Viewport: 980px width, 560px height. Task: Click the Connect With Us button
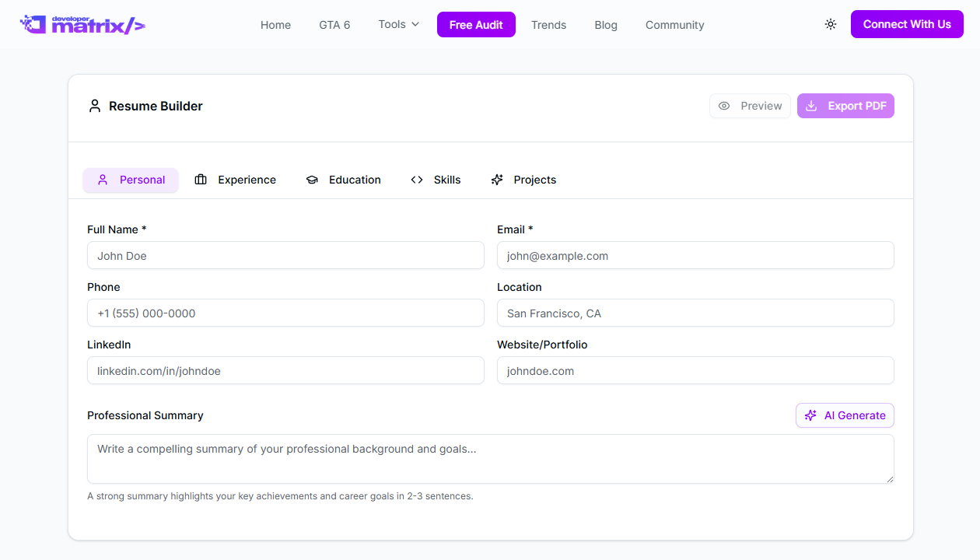(907, 24)
